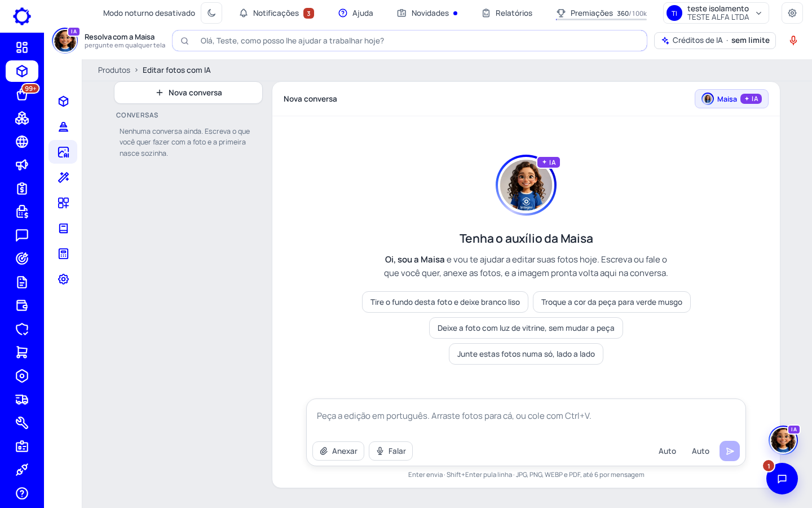Click the squares-plus icon in secondary sidebar
The width and height of the screenshot is (812, 508).
63,203
